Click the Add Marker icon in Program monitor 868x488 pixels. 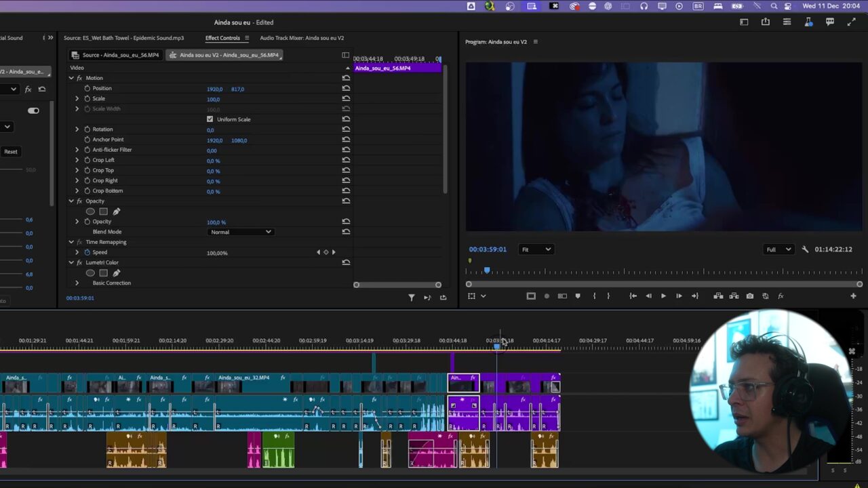(x=578, y=296)
